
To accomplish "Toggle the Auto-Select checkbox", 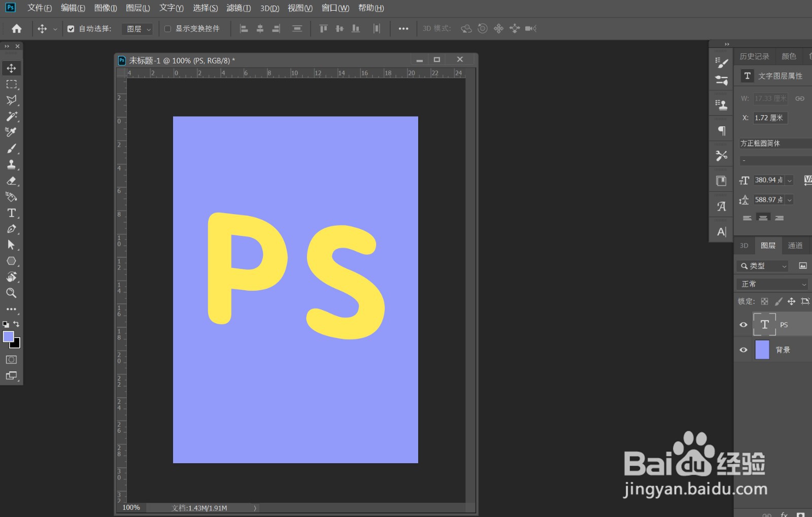I will [71, 29].
